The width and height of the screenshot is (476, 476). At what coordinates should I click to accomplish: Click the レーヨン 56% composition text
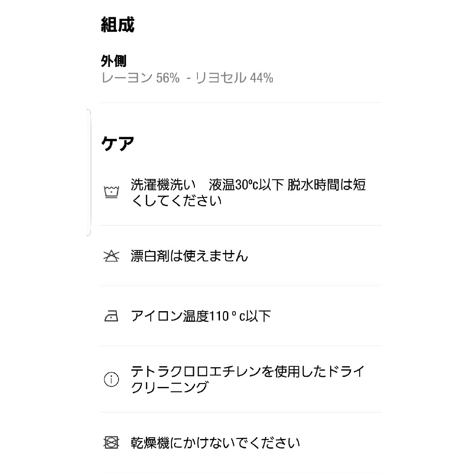point(141,78)
